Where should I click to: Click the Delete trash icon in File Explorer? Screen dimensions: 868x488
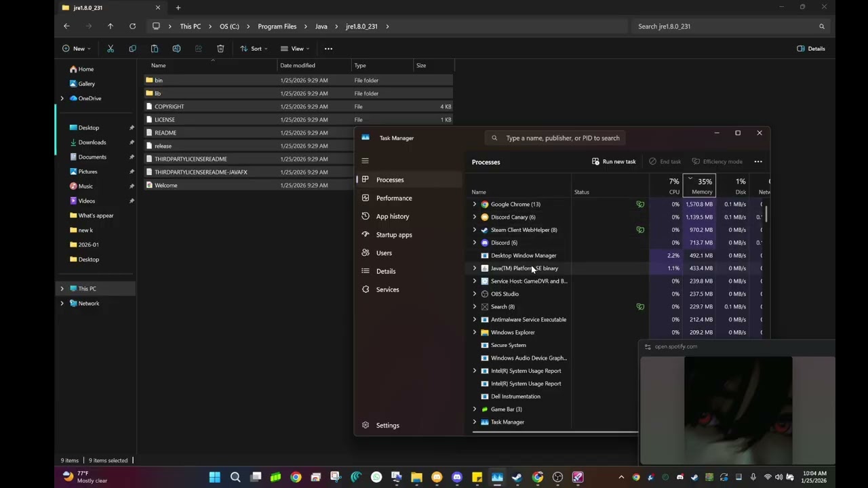220,49
